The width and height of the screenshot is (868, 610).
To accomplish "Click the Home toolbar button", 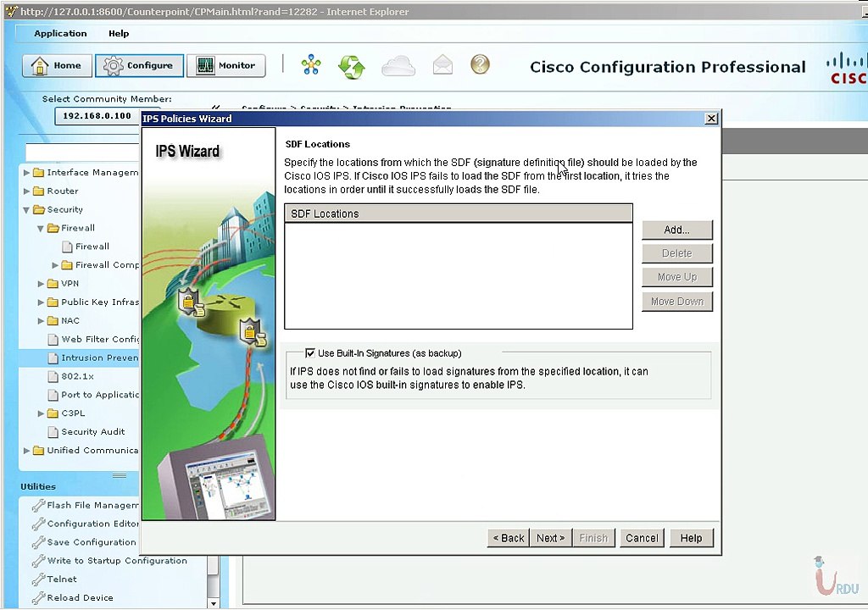I will coord(57,65).
